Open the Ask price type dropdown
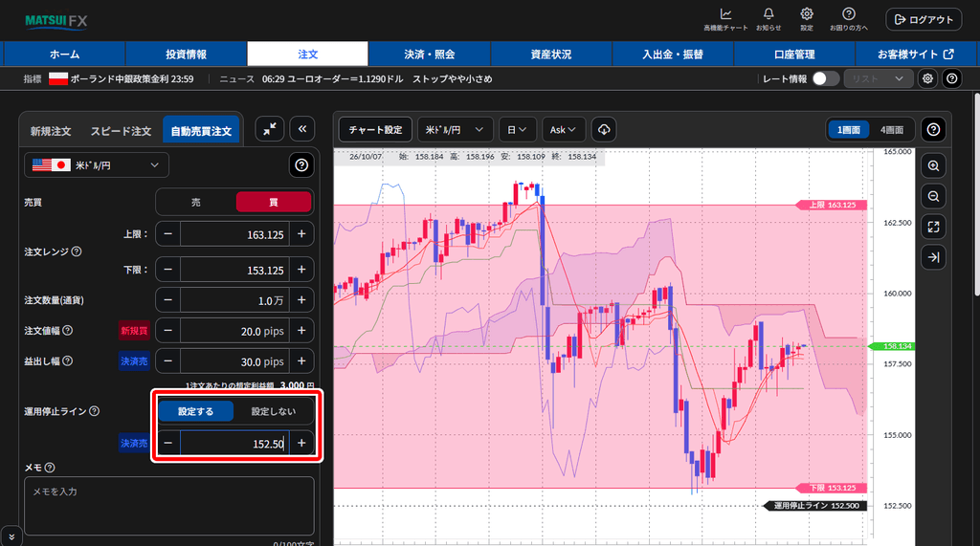This screenshot has height=546, width=980. (563, 129)
